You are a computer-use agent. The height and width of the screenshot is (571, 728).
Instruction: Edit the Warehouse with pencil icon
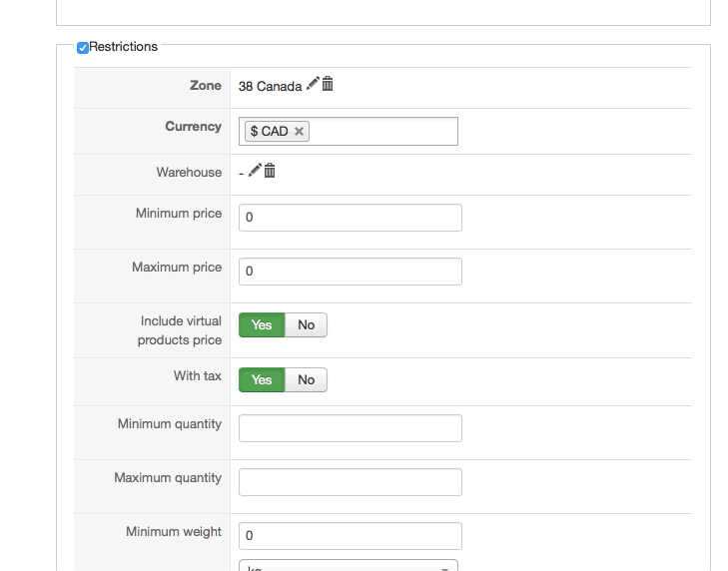click(255, 171)
